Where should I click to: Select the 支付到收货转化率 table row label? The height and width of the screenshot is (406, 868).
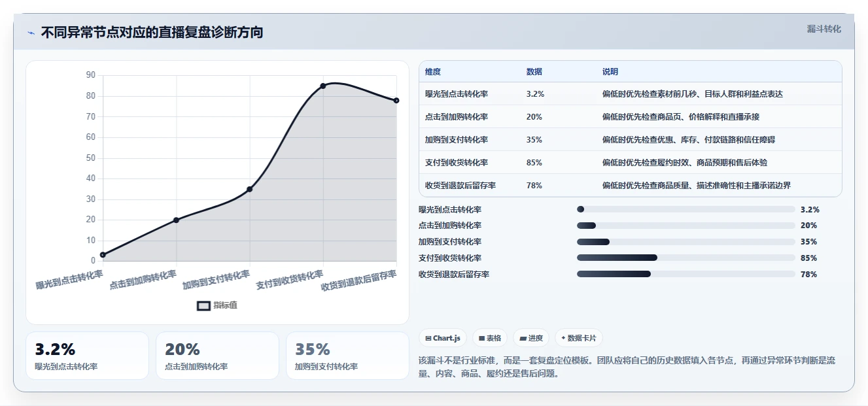[x=457, y=163]
